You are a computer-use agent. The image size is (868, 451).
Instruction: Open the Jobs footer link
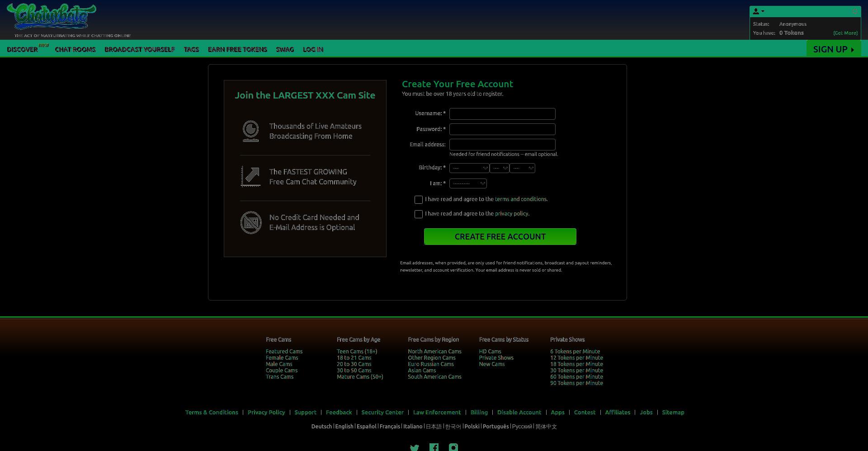pos(646,413)
